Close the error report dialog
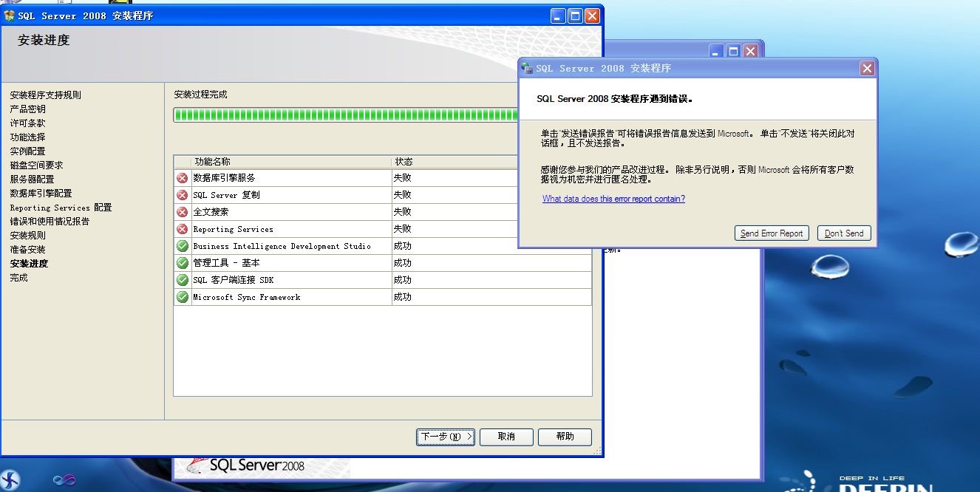 867,68
